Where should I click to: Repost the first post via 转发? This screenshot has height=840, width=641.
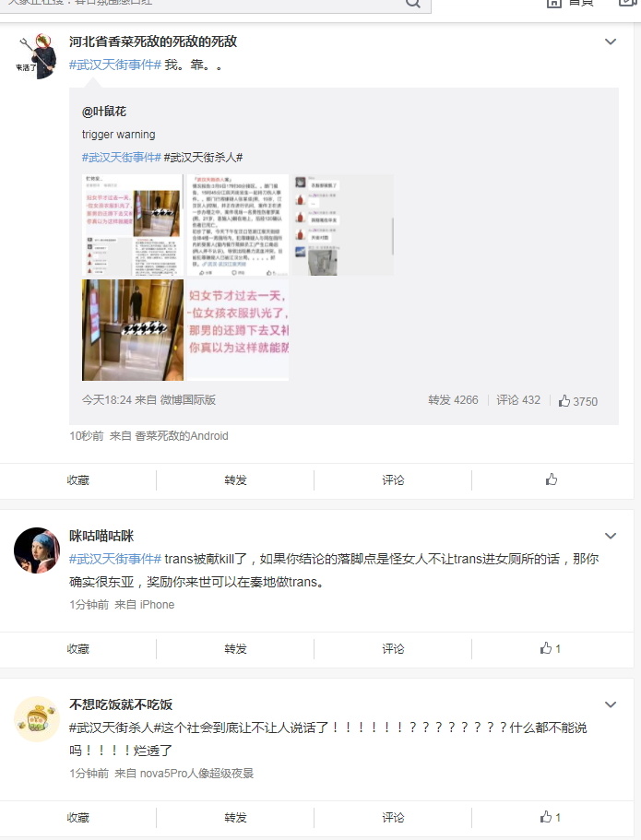point(235,480)
